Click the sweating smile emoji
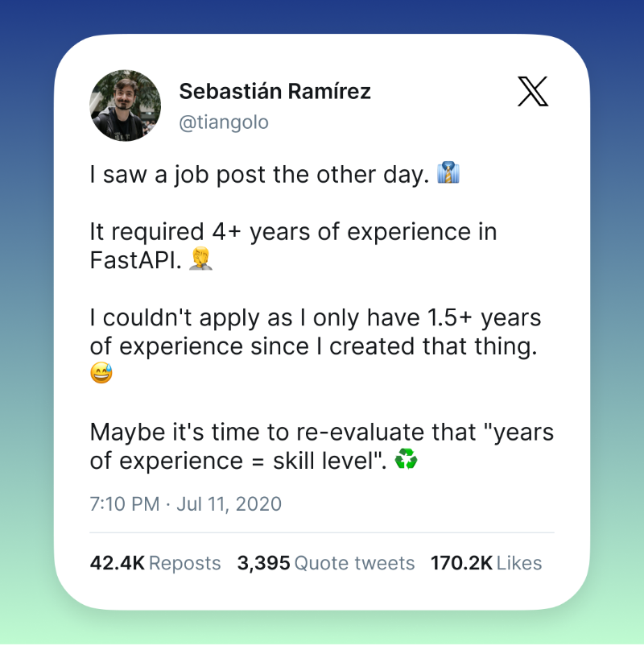 click(101, 374)
